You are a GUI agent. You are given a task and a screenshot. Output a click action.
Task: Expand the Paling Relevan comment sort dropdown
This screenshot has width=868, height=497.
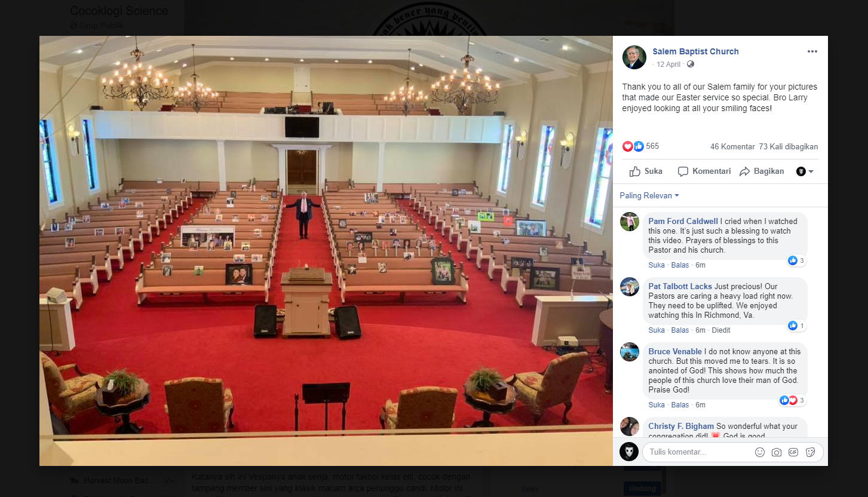[x=649, y=195]
